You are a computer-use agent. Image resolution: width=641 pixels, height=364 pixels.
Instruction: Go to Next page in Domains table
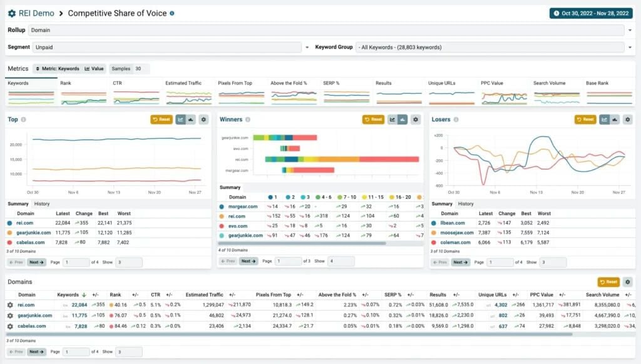point(36,351)
